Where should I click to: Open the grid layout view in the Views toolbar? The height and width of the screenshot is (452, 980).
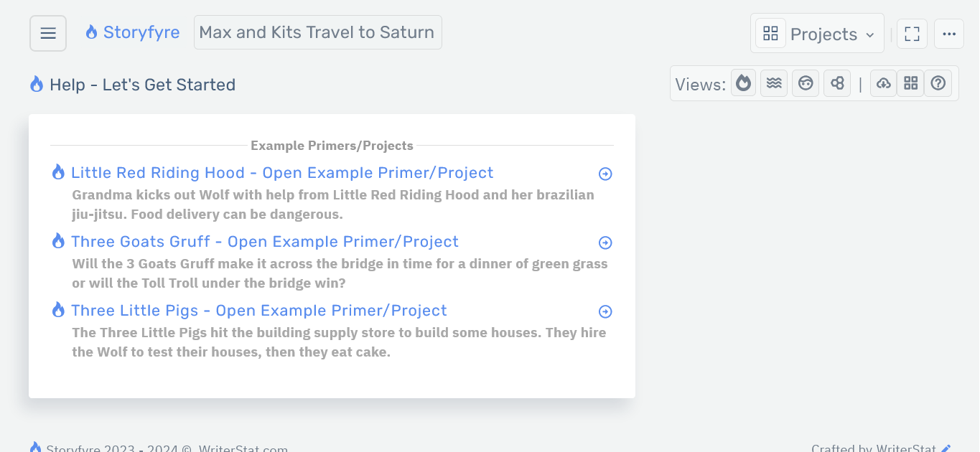click(x=910, y=83)
